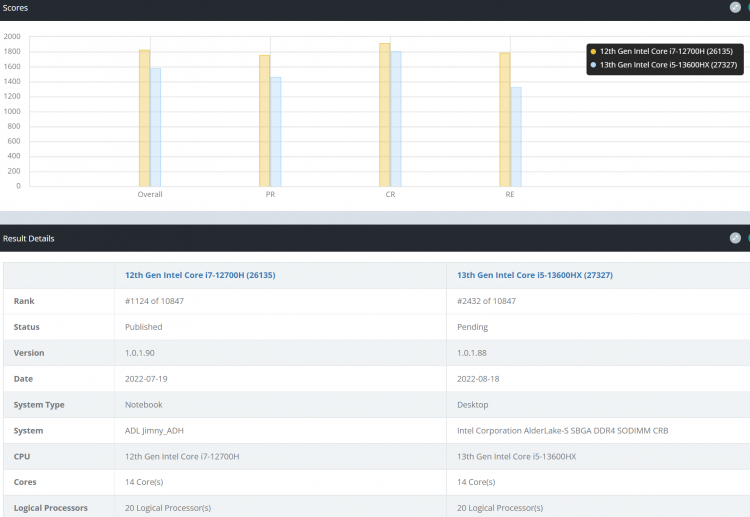Click the expand icon in Result Details header
The image size is (750, 517).
pyautogui.click(x=735, y=238)
